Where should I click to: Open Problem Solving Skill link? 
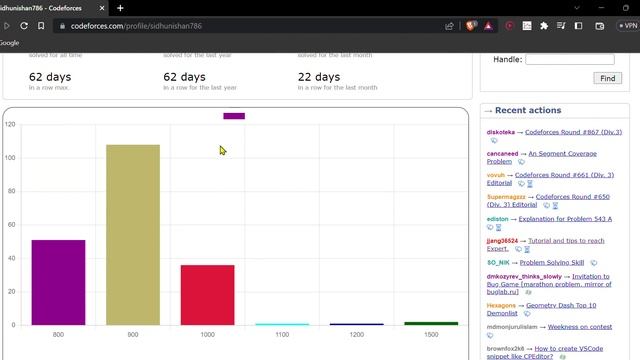click(552, 262)
